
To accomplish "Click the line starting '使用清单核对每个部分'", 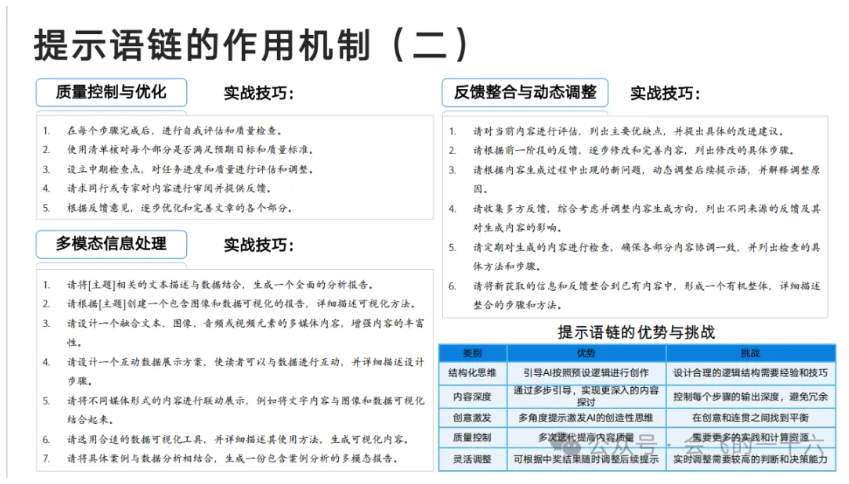I will (190, 149).
